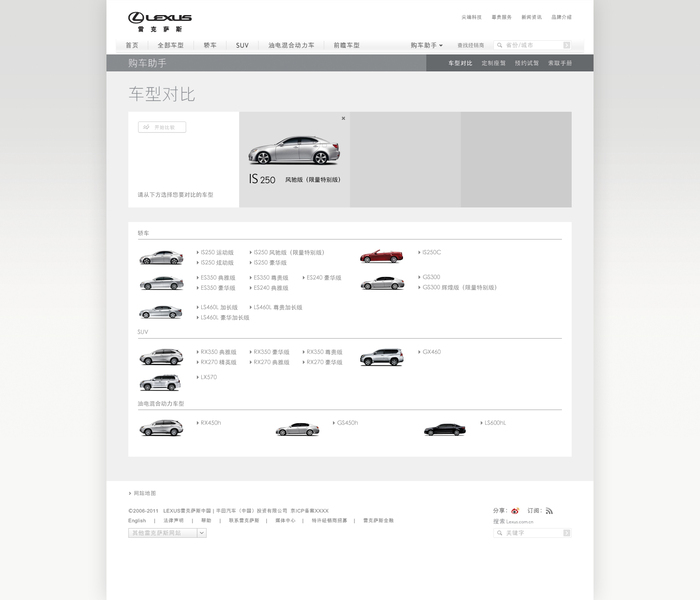Click the header search magnifier icon
Screen dimensions: 700x600
500,45
